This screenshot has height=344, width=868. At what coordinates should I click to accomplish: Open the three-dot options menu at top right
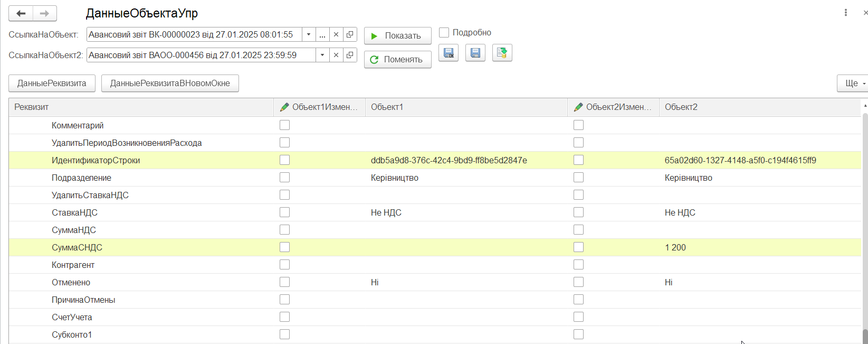coord(846,13)
